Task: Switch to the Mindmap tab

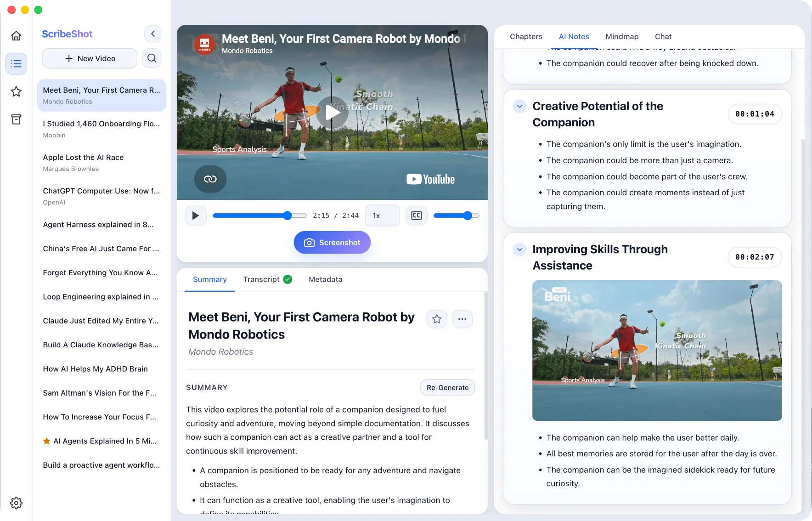Action: point(622,36)
